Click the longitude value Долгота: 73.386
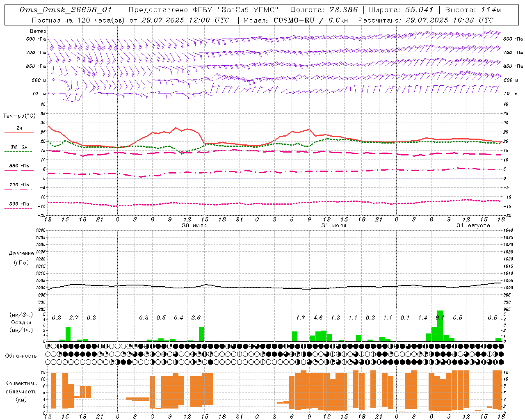Image resolution: width=525 pixels, height=420 pixels. click(x=324, y=10)
